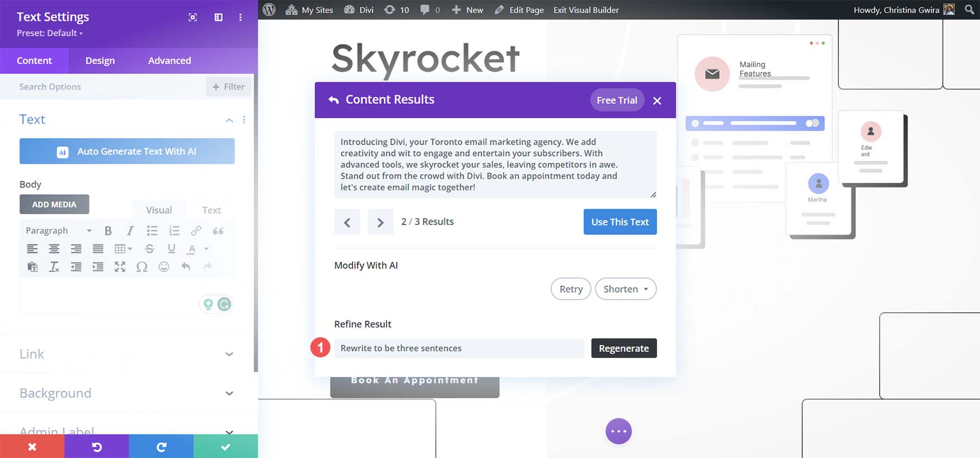
Task: Toggle underline formatting
Action: pos(171,249)
